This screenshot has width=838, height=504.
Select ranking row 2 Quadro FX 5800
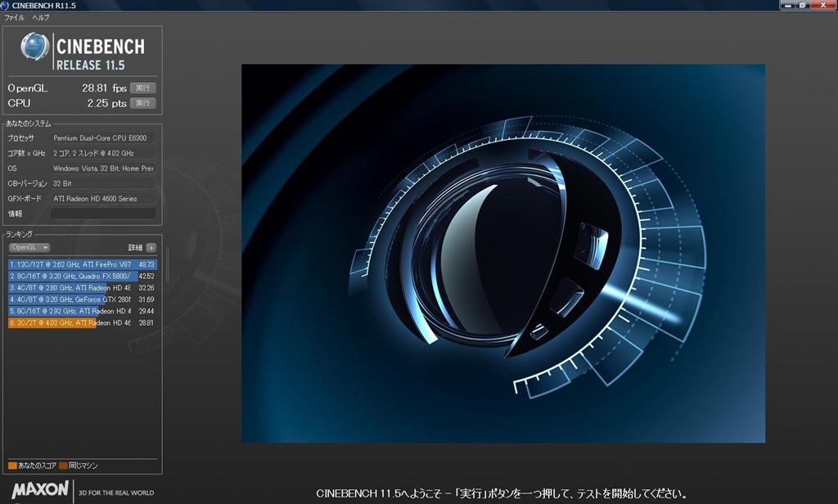pos(83,277)
